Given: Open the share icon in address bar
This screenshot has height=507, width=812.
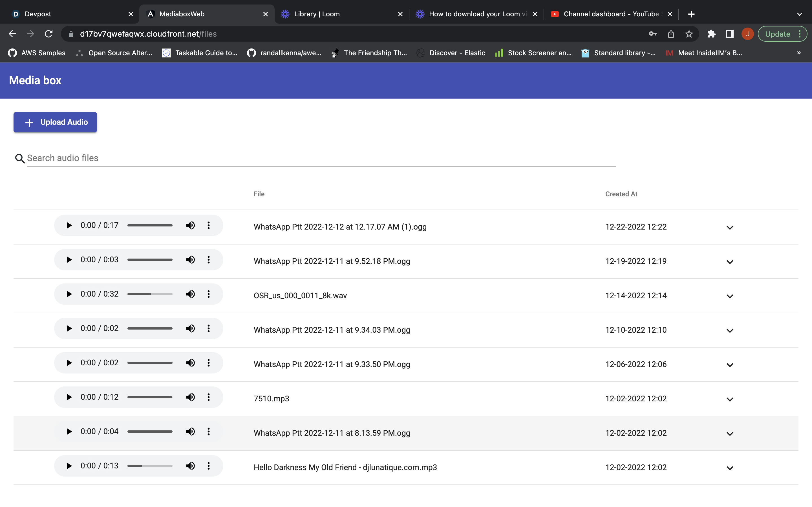Looking at the screenshot, I should click(671, 34).
